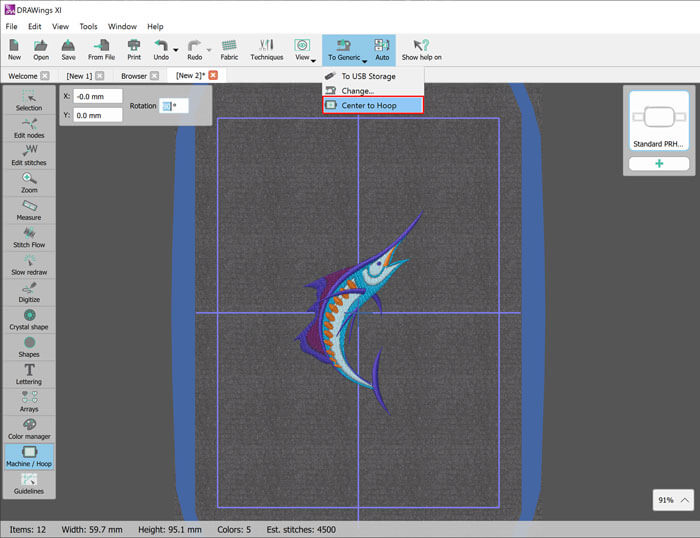Click Show help on button

(421, 50)
